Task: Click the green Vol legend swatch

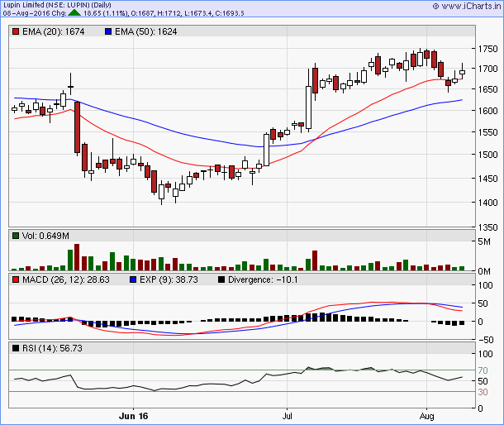Action: coord(16,236)
